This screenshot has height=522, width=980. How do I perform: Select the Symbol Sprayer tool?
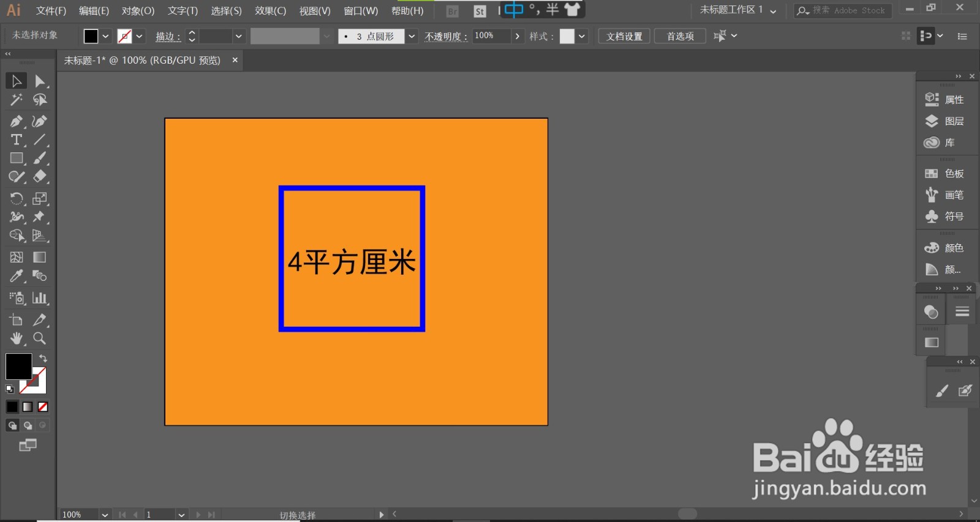pos(17,298)
